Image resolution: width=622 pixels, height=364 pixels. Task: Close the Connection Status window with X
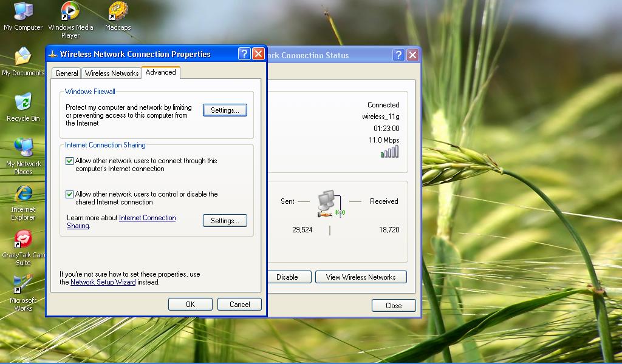(x=412, y=55)
